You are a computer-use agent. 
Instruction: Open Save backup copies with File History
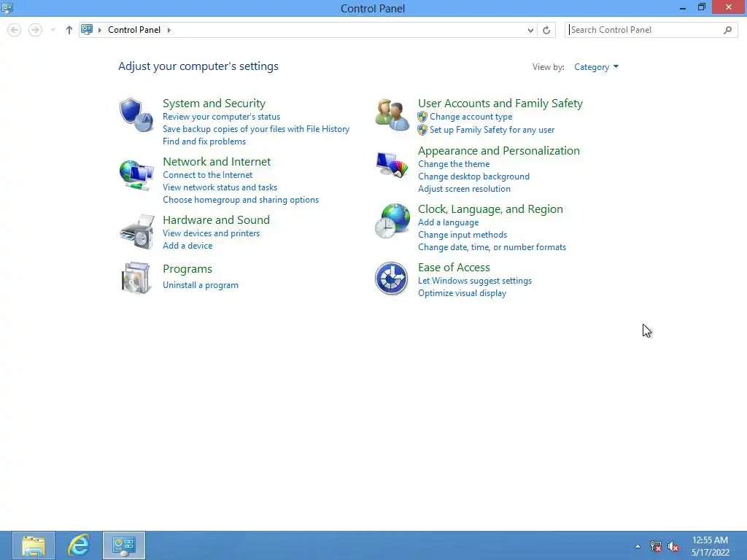[256, 129]
